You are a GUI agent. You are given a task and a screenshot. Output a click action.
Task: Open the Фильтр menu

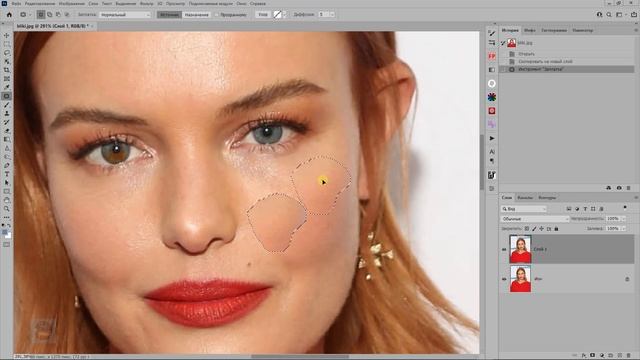pyautogui.click(x=147, y=4)
